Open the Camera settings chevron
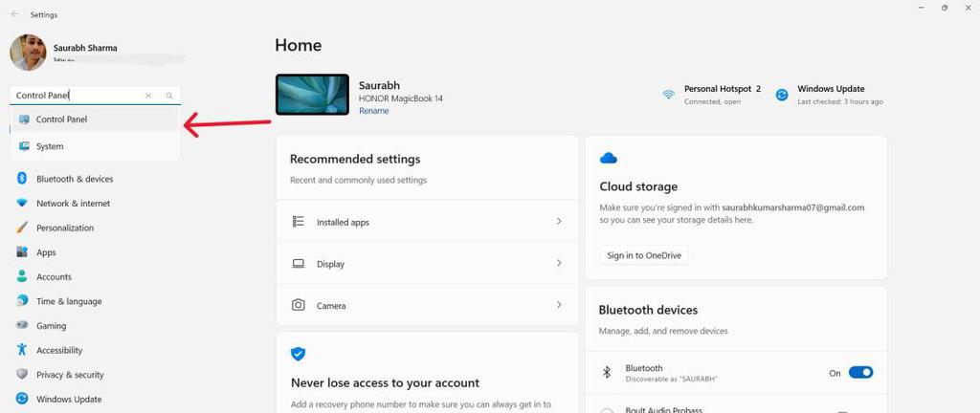The image size is (980, 413). [559, 305]
